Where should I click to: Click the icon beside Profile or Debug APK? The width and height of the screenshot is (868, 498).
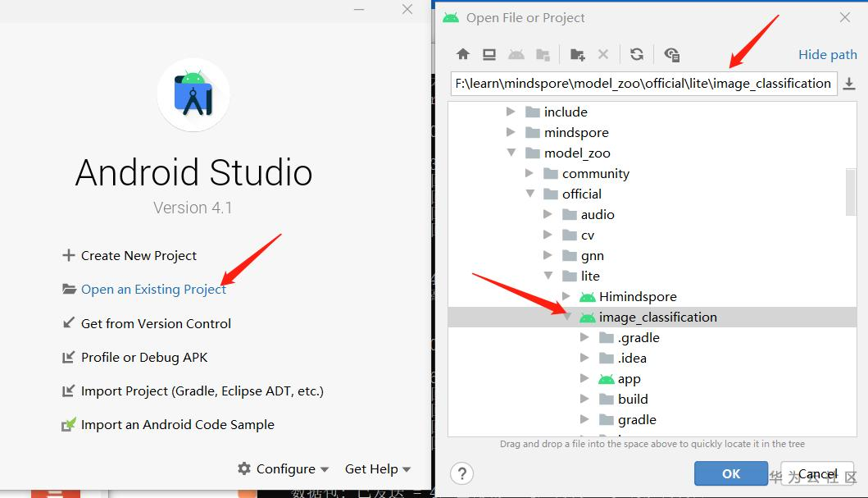(69, 358)
